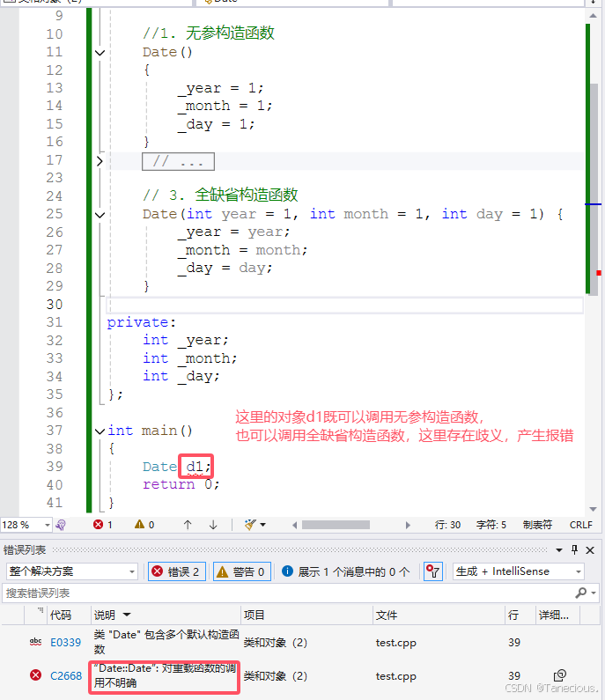Expand the collapsed code region at line 17
The width and height of the screenshot is (605, 700).
point(100,161)
